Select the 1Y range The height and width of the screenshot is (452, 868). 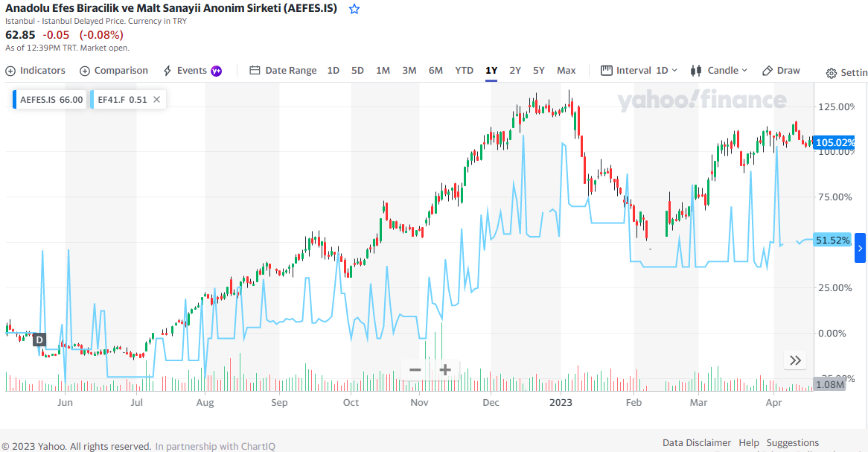[x=491, y=70]
